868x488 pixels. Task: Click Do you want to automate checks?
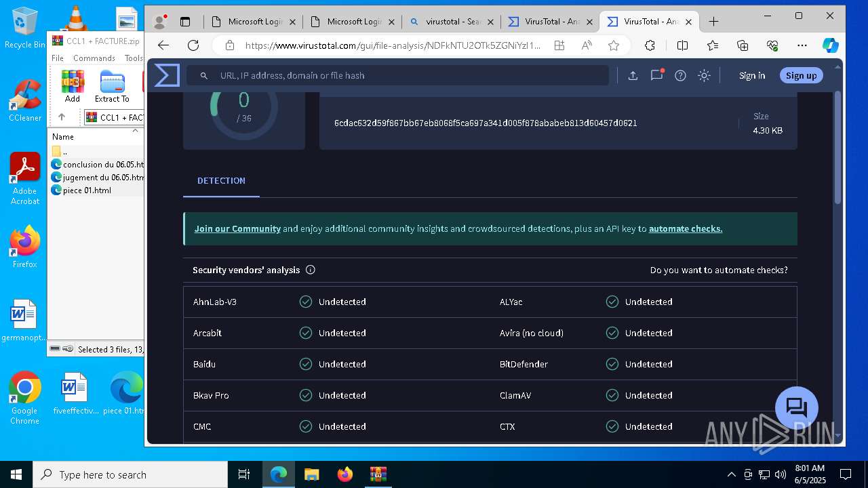click(719, 270)
